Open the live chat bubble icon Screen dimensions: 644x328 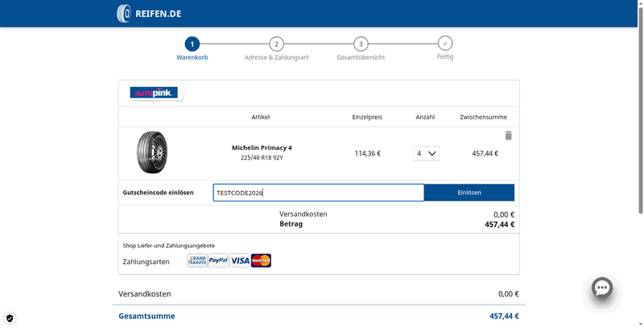[x=602, y=288]
